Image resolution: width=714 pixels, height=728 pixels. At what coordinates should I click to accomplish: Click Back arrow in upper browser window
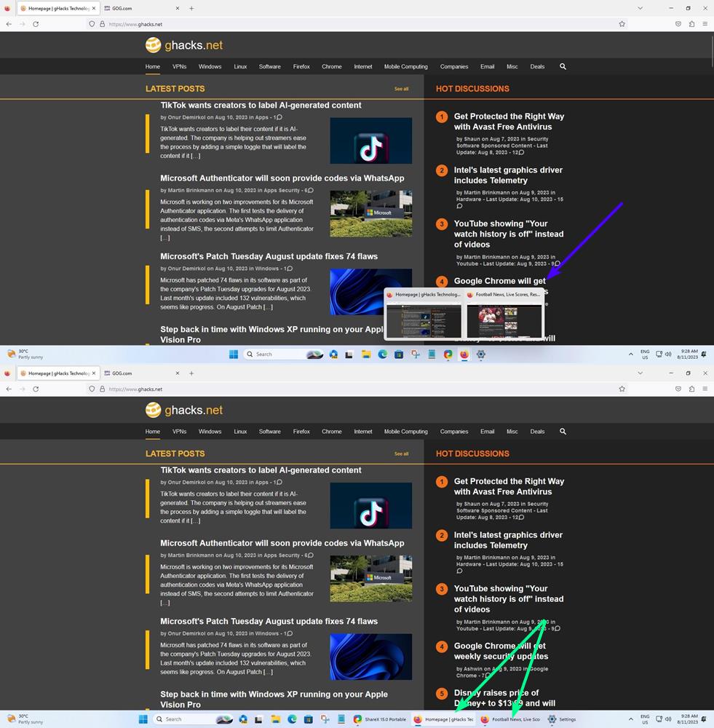[x=9, y=24]
